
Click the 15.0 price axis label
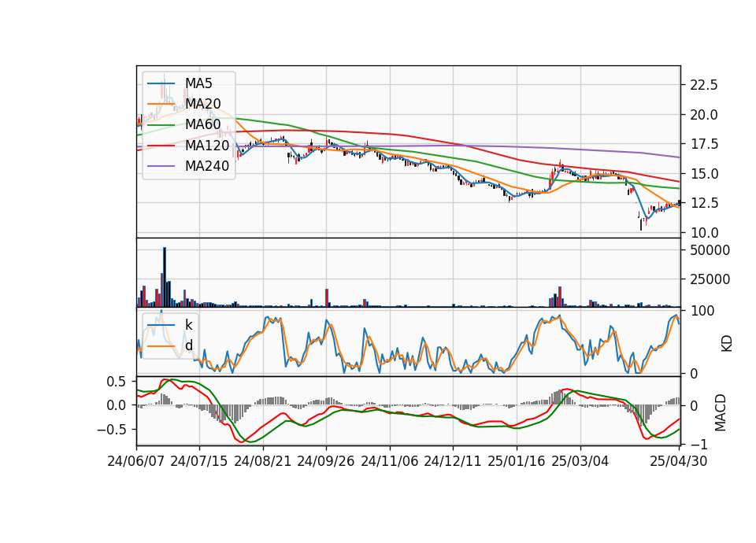(704, 174)
